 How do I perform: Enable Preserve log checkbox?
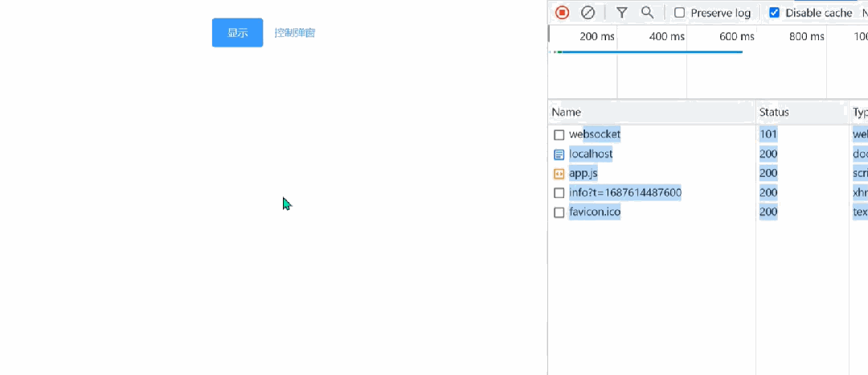tap(679, 13)
